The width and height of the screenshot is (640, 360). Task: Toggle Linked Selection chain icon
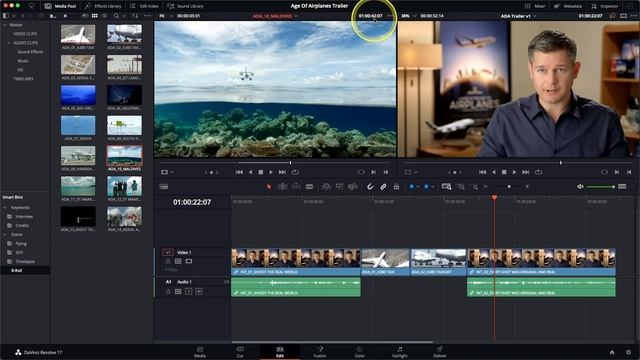(383, 187)
